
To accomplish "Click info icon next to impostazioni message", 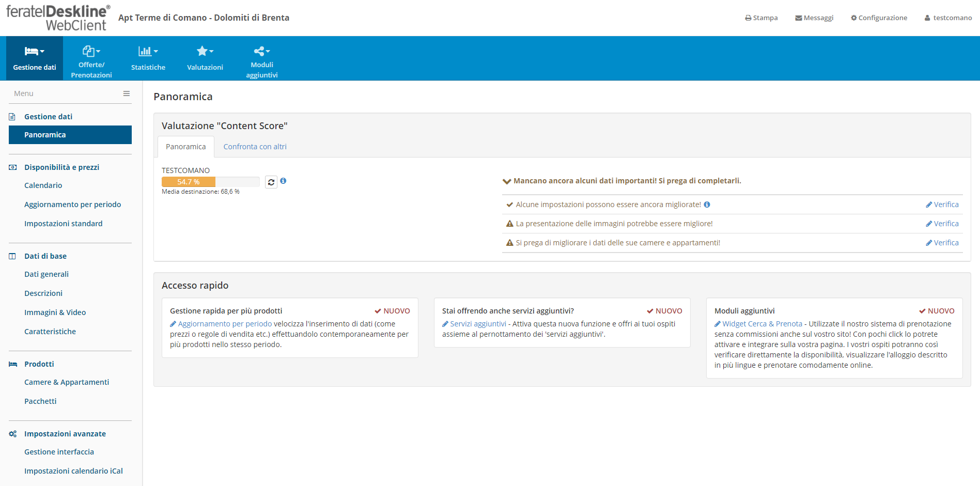I will pyautogui.click(x=707, y=205).
